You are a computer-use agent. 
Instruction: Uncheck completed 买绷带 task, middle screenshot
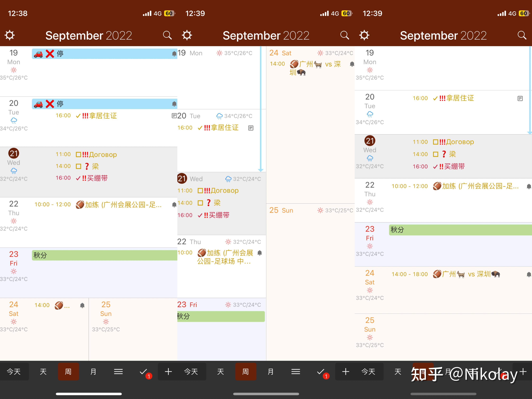click(200, 215)
